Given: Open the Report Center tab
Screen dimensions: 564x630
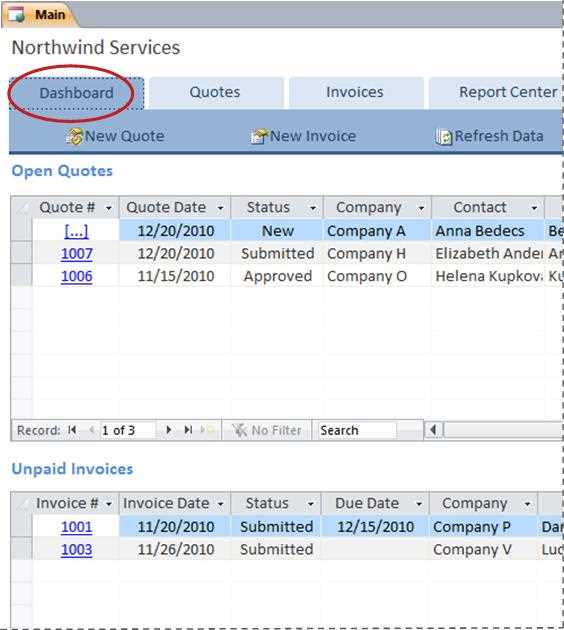Looking at the screenshot, I should (x=497, y=92).
